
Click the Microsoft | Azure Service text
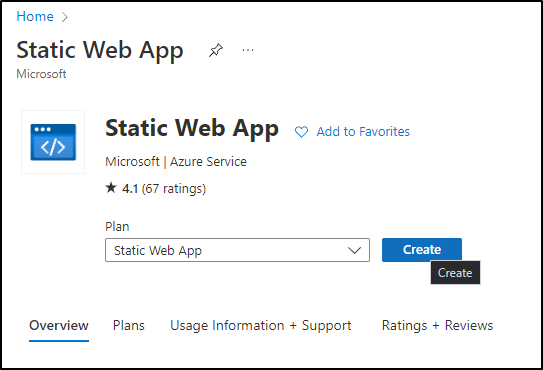(176, 162)
